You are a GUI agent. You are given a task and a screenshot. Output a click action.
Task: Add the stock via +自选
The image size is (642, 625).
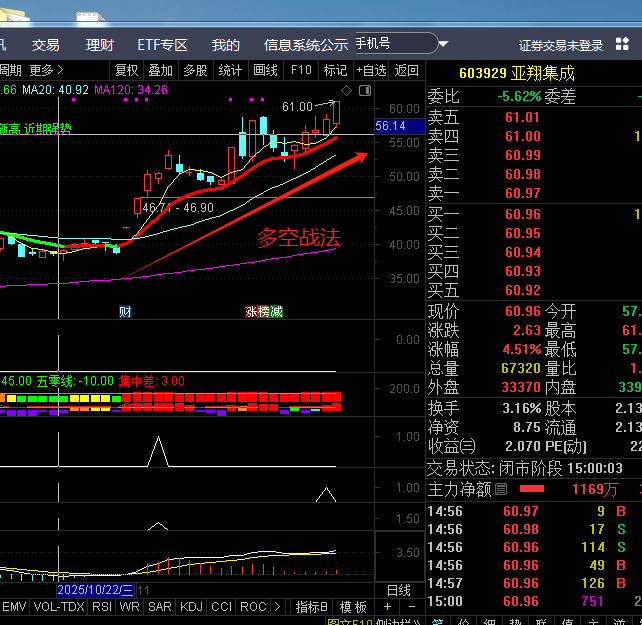pos(370,70)
